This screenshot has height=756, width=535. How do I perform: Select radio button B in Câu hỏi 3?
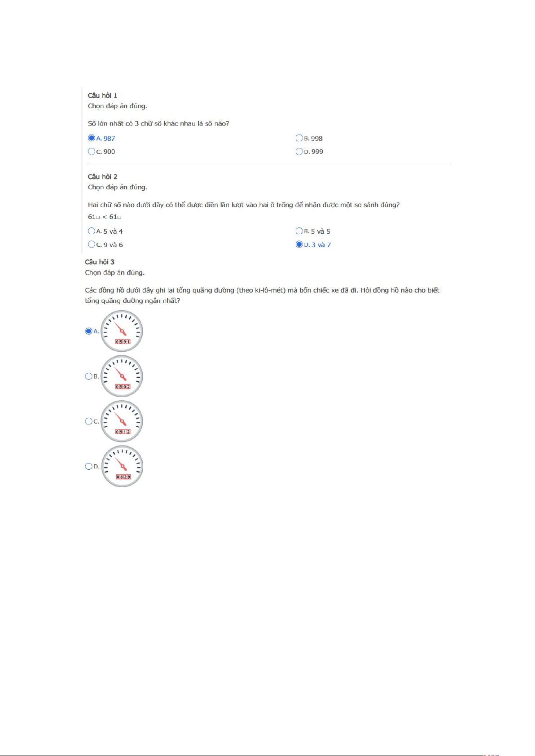point(88,376)
